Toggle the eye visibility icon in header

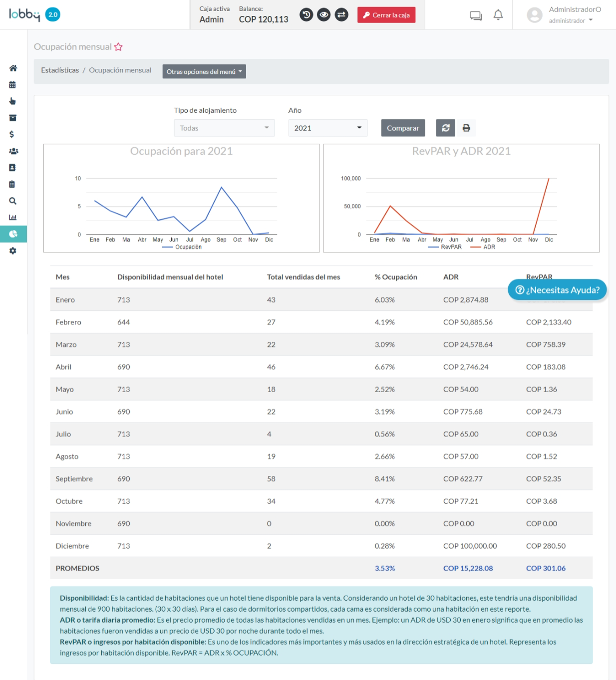(x=324, y=15)
